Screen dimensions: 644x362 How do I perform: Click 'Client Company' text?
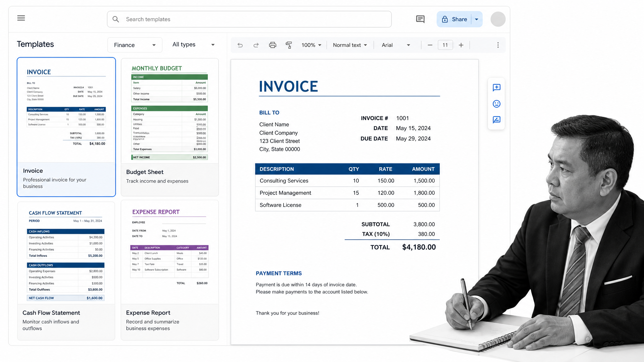tap(279, 133)
